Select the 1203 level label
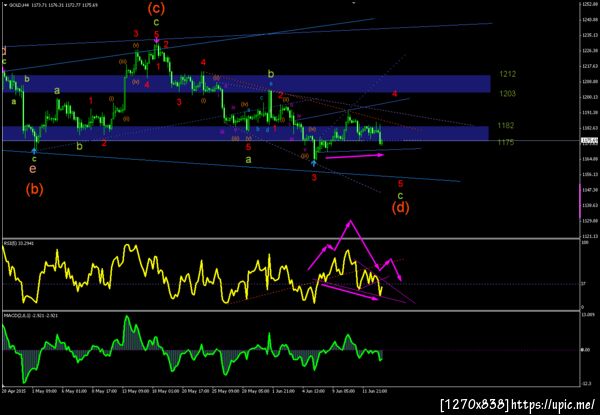The height and width of the screenshot is (415, 600). [507, 93]
